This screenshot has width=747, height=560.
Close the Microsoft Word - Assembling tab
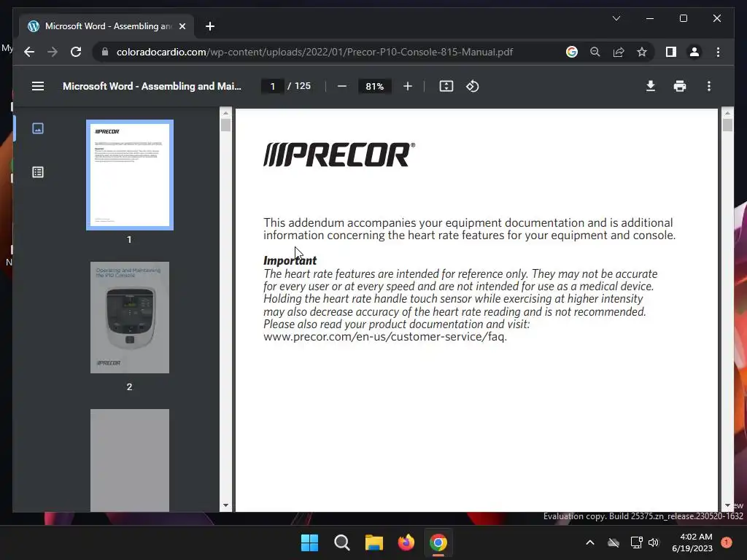tap(182, 26)
